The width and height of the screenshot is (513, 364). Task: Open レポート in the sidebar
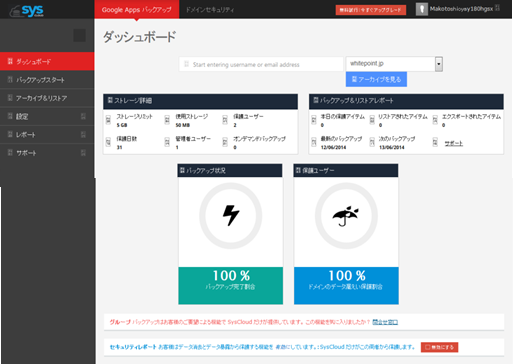pyautogui.click(x=47, y=135)
